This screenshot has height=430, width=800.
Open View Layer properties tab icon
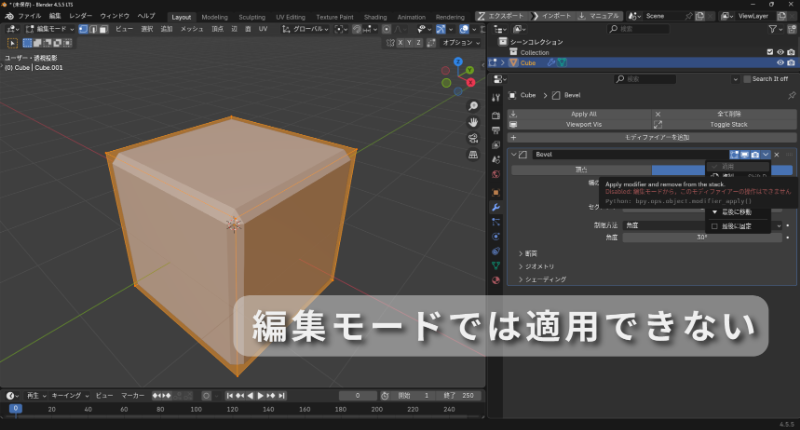coord(495,145)
